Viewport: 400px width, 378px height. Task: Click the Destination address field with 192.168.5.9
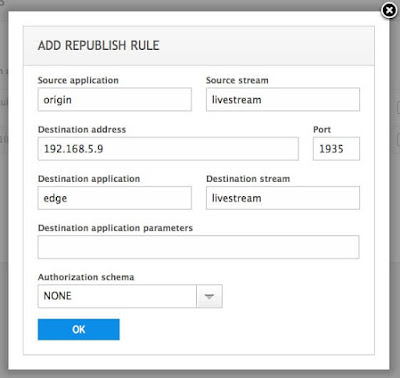pyautogui.click(x=168, y=149)
